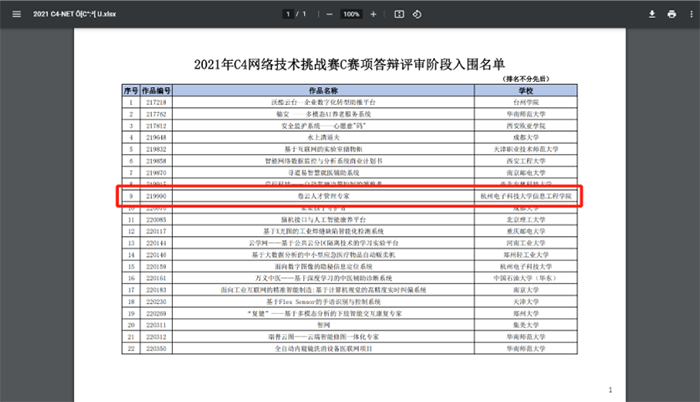This screenshot has height=402, width=700.
Task: Click work number cell '220311'
Action: (156, 325)
